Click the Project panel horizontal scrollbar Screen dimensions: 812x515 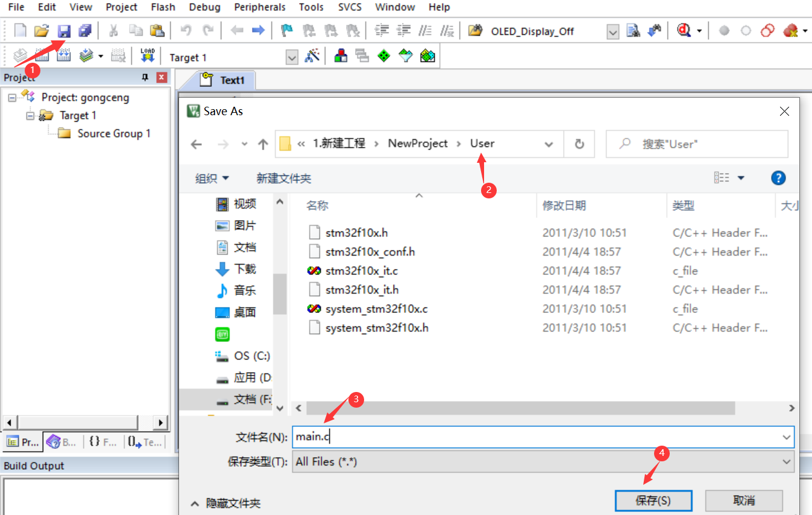point(77,422)
